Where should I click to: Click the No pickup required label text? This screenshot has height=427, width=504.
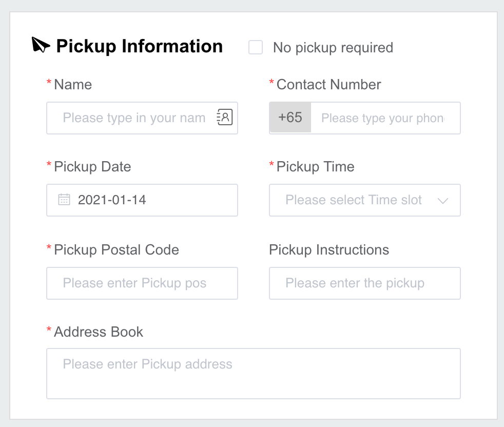333,48
